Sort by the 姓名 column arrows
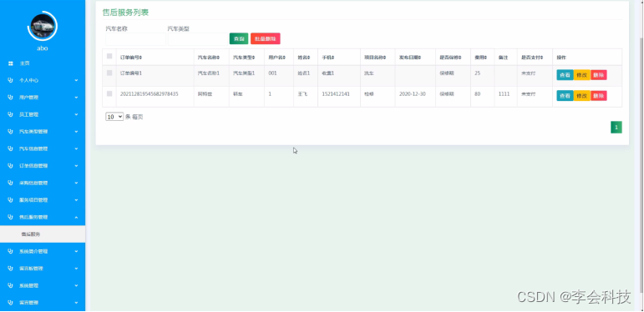 (x=309, y=58)
